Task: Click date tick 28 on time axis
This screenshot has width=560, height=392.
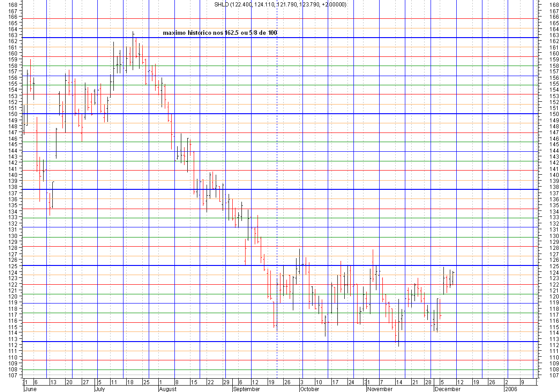Action: (x=428, y=382)
